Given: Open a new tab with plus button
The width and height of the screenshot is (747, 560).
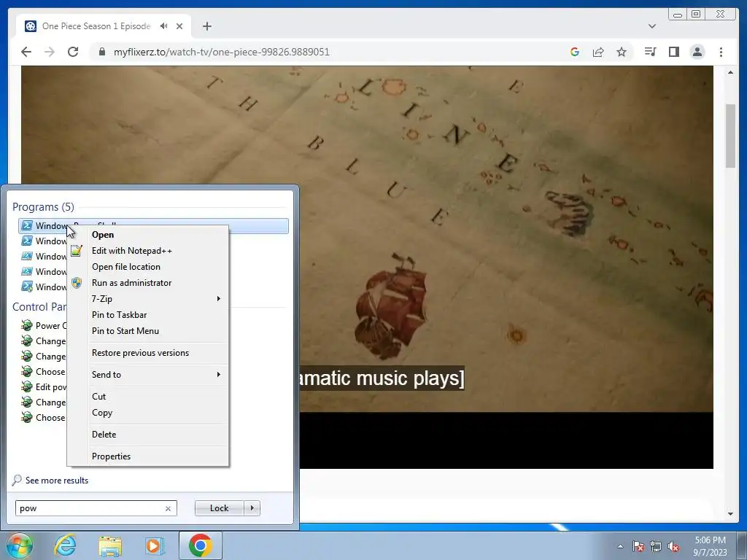Looking at the screenshot, I should click(x=206, y=26).
